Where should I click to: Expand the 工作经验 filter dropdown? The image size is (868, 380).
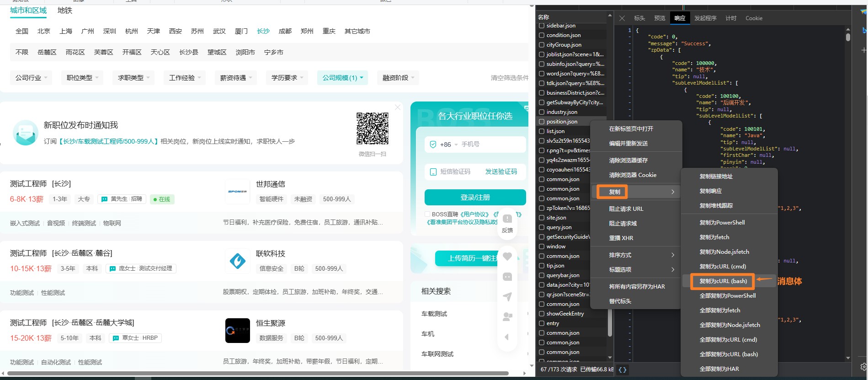pyautogui.click(x=185, y=78)
